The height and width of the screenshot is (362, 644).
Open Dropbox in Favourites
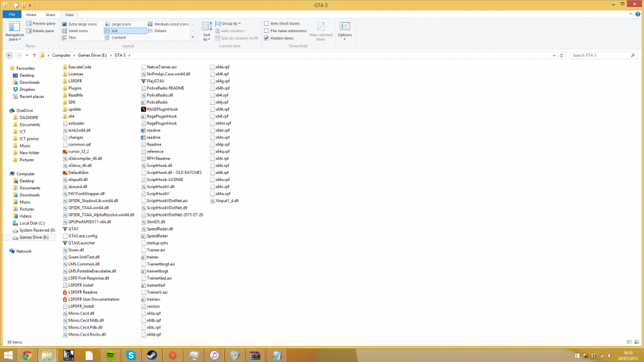(x=27, y=89)
